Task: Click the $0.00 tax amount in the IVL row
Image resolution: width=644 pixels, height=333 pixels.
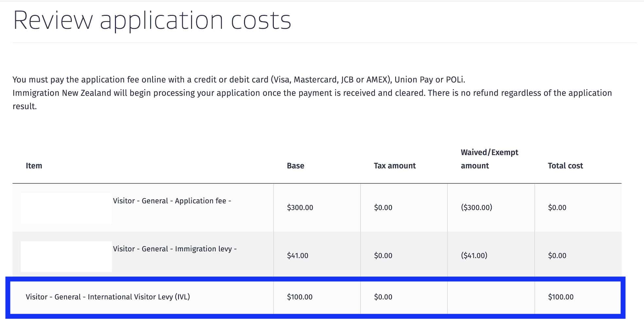Action: point(383,297)
